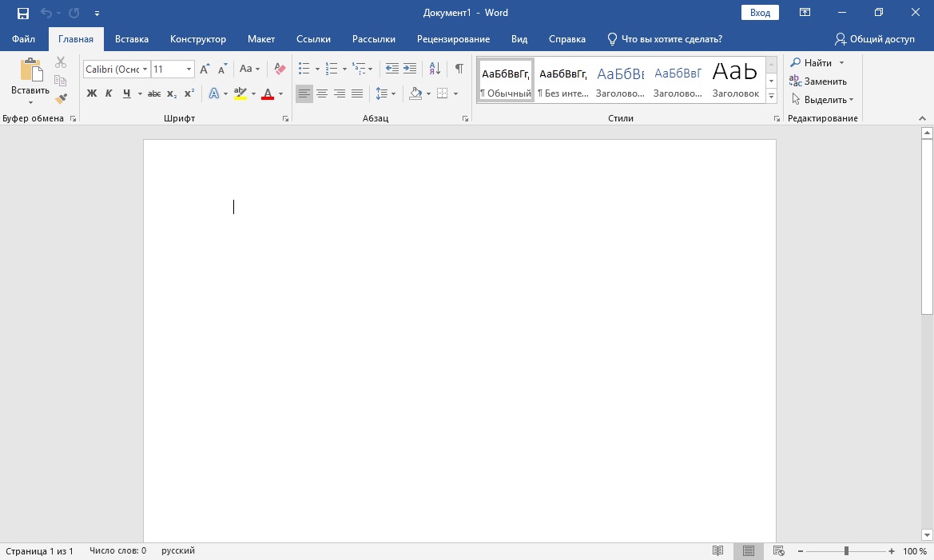Show paragraph marks with pilcrow icon
Image resolution: width=934 pixels, height=560 pixels.
pos(459,69)
